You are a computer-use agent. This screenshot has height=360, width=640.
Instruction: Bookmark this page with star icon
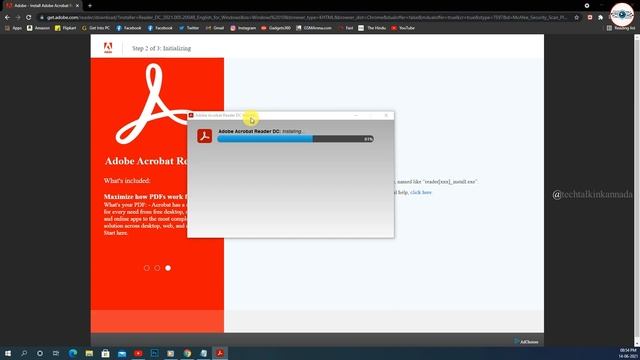(x=576, y=18)
